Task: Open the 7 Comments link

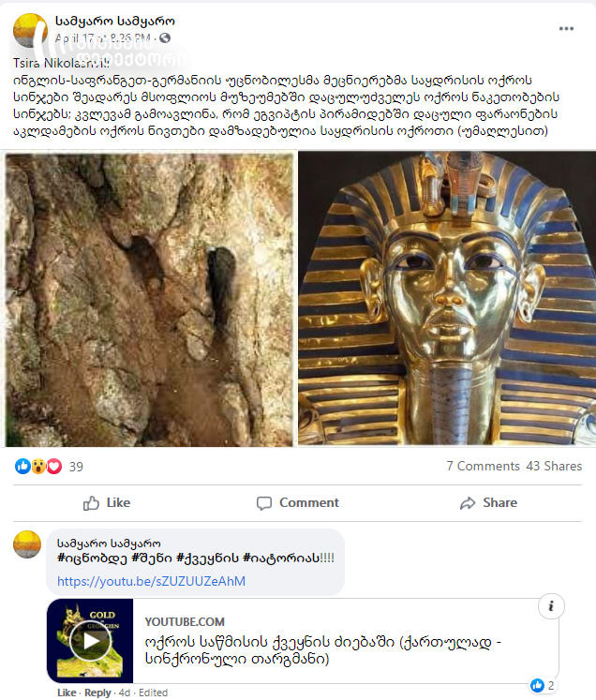Action: [483, 466]
